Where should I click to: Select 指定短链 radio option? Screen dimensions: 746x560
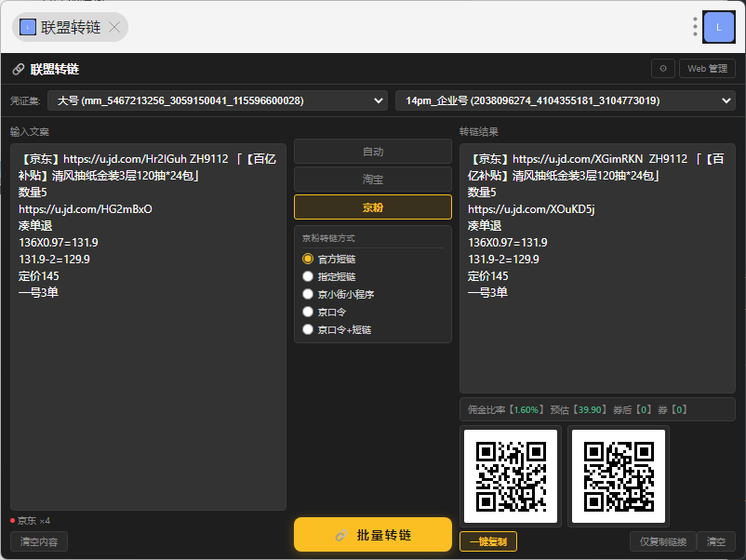(308, 276)
